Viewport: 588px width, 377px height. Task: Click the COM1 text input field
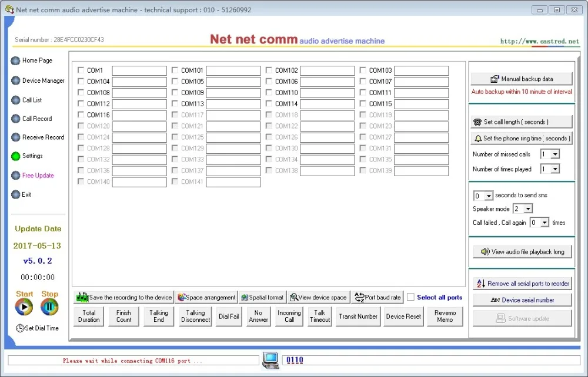pos(139,70)
